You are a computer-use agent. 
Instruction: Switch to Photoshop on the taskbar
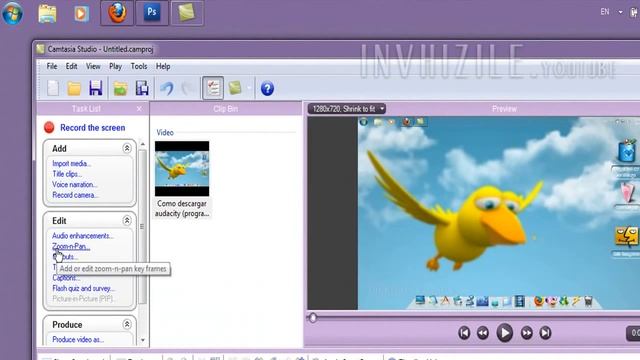click(152, 13)
